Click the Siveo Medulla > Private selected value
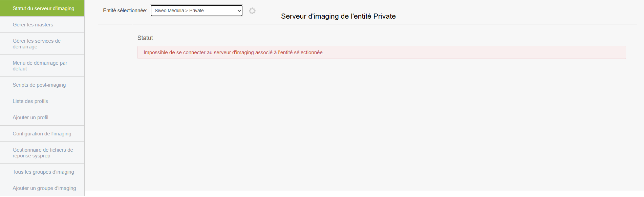Screen dimensions: 644x197 179,10
